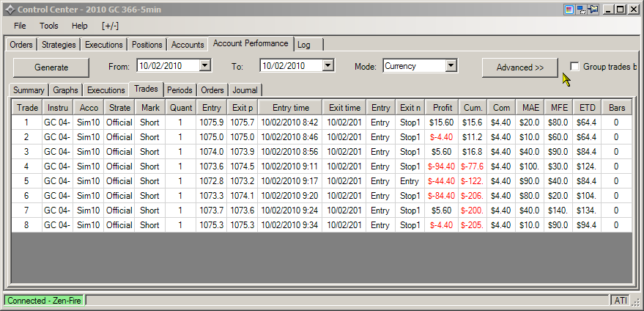Sort by the Profit column header
The height and width of the screenshot is (311, 644).
(442, 108)
